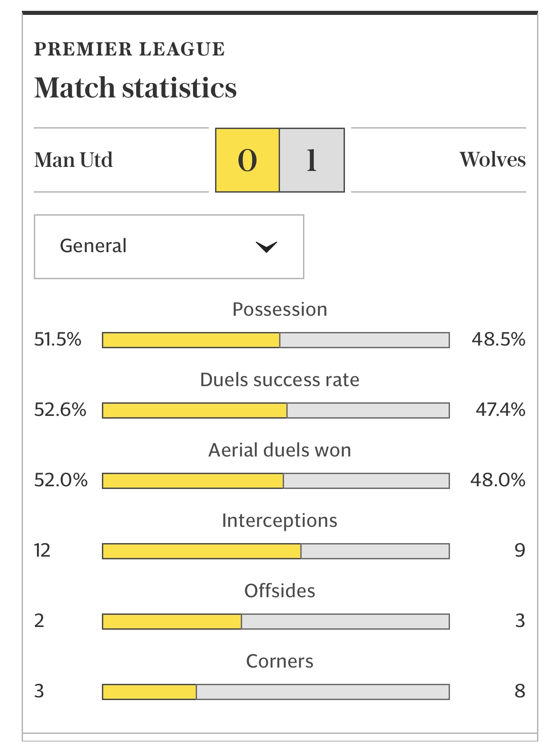Click the Man Utd team name

click(x=73, y=160)
